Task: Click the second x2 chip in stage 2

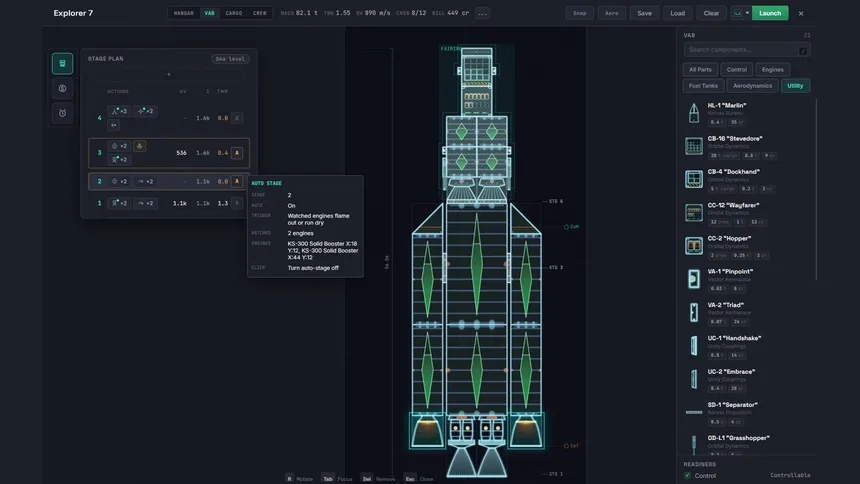Action: 145,181
